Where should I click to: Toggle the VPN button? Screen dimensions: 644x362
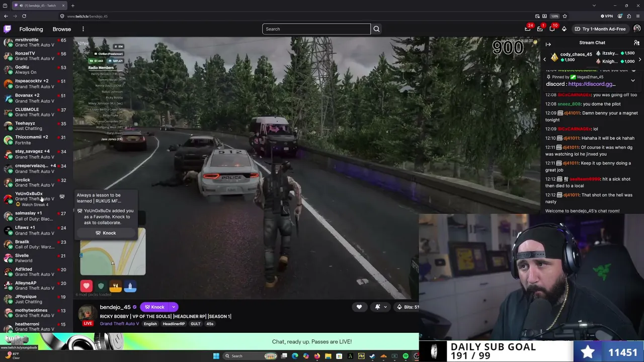pos(608,16)
